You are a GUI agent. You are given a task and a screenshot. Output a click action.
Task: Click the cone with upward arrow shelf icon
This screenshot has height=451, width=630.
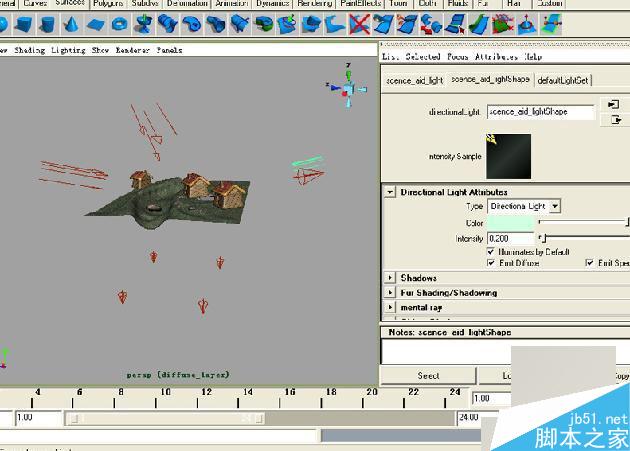pyautogui.click(x=526, y=24)
